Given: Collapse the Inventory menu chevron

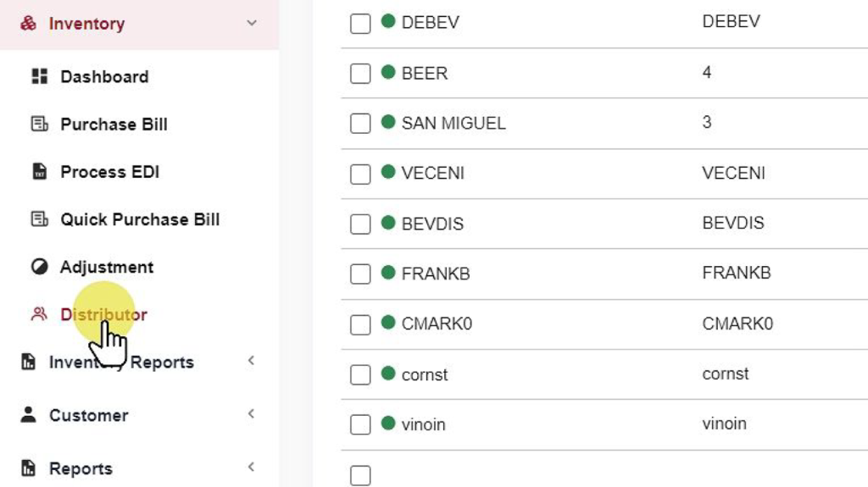Looking at the screenshot, I should click(252, 23).
